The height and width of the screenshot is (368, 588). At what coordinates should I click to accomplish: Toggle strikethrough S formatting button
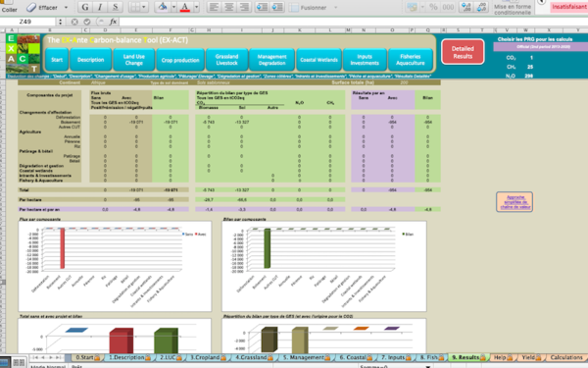click(115, 7)
